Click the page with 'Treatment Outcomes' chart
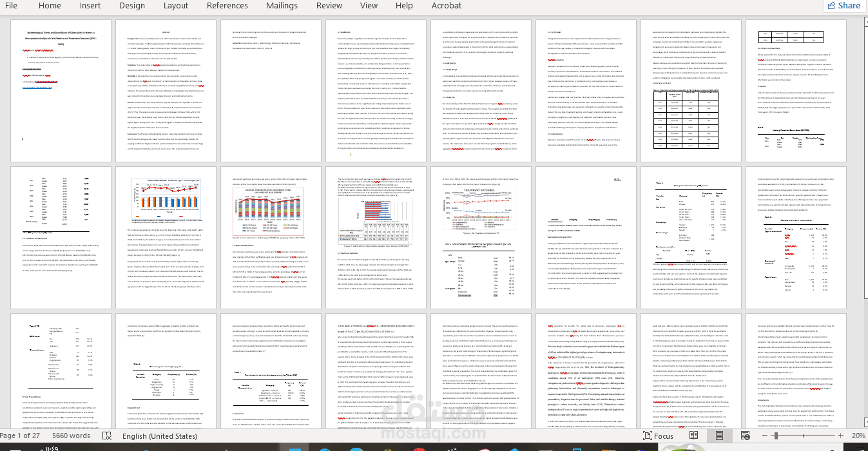868x451 pixels. (x=480, y=238)
